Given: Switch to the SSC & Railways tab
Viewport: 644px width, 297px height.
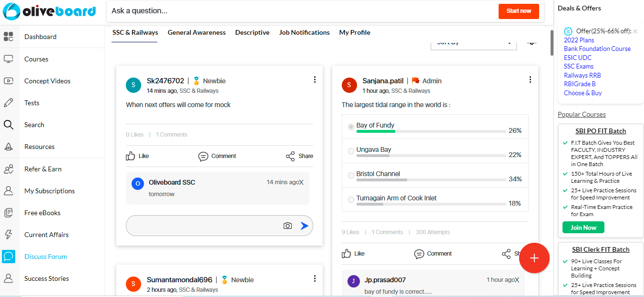Looking at the screenshot, I should tap(135, 33).
